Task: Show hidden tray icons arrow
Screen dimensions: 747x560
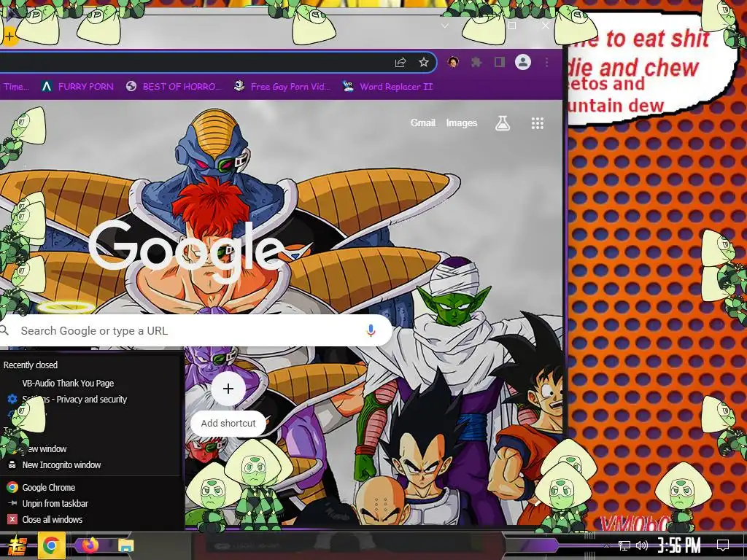Action: (x=606, y=545)
